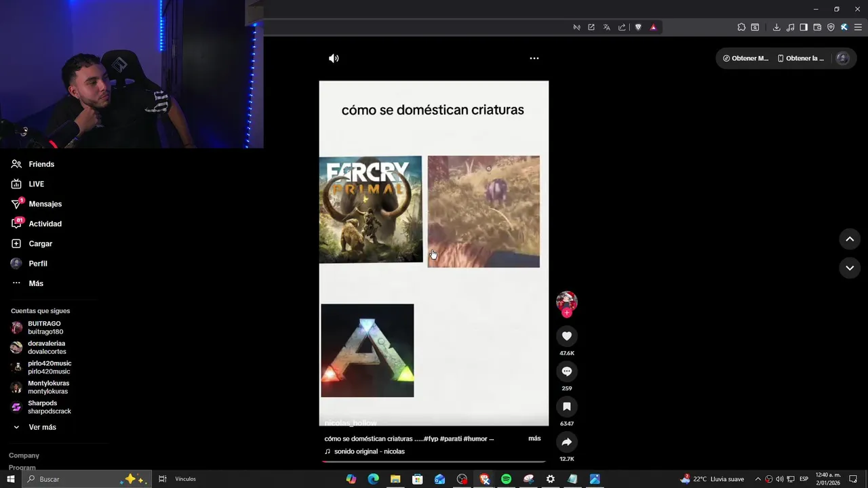This screenshot has width=868, height=488.
Task: Open the browser hamburger menu
Action: pyautogui.click(x=858, y=27)
